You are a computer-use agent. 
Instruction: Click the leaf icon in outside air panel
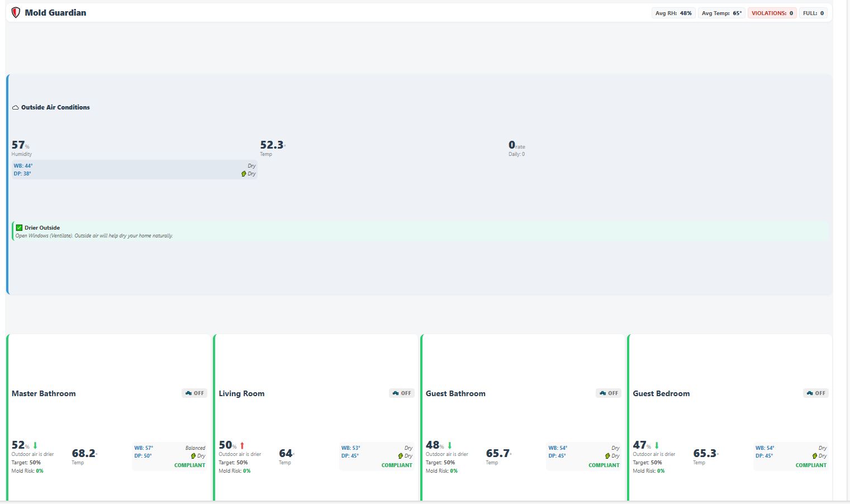tap(244, 174)
